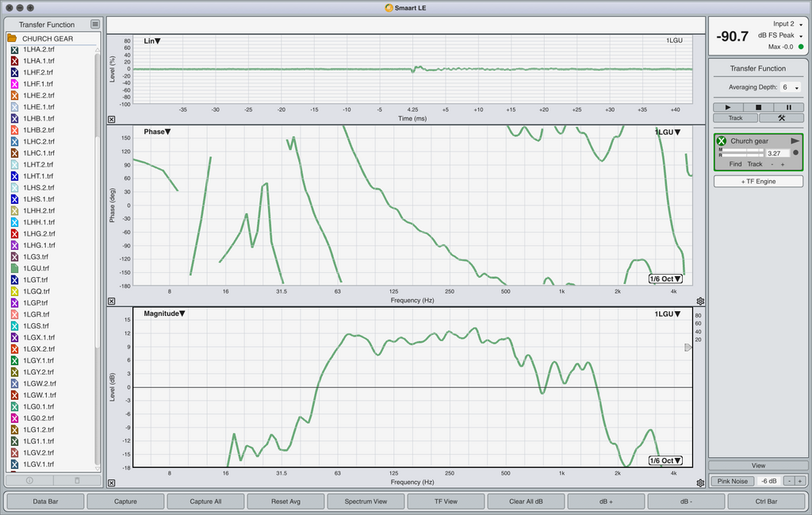Open Phase plot settings gear icon
812x515 pixels.
[700, 301]
